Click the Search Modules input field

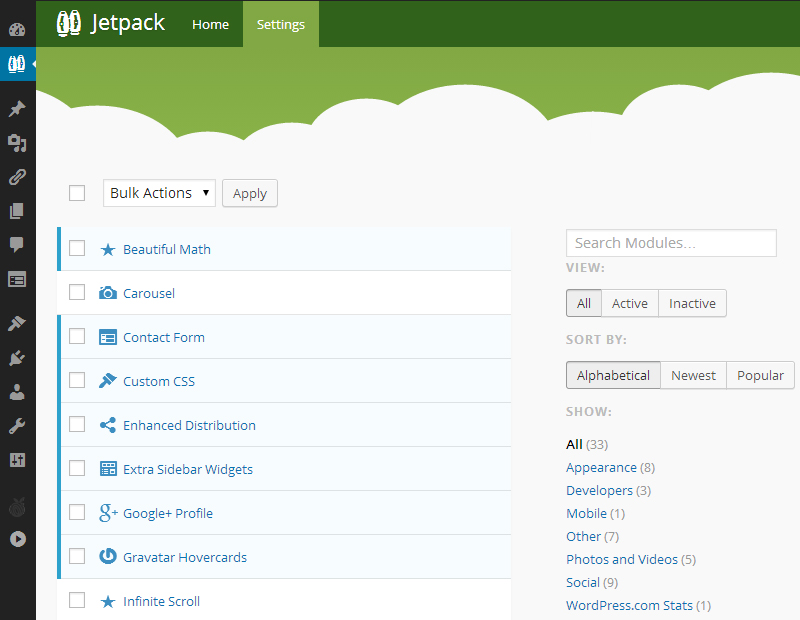(x=671, y=243)
